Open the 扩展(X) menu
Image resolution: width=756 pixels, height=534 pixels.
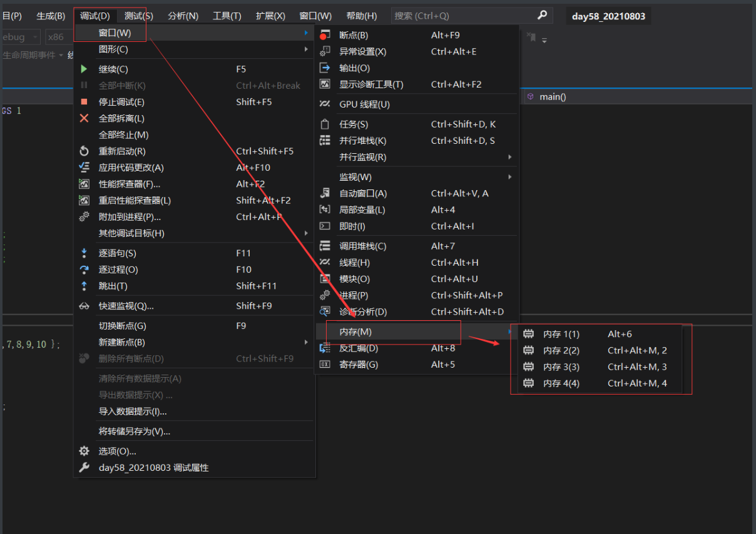pyautogui.click(x=271, y=16)
